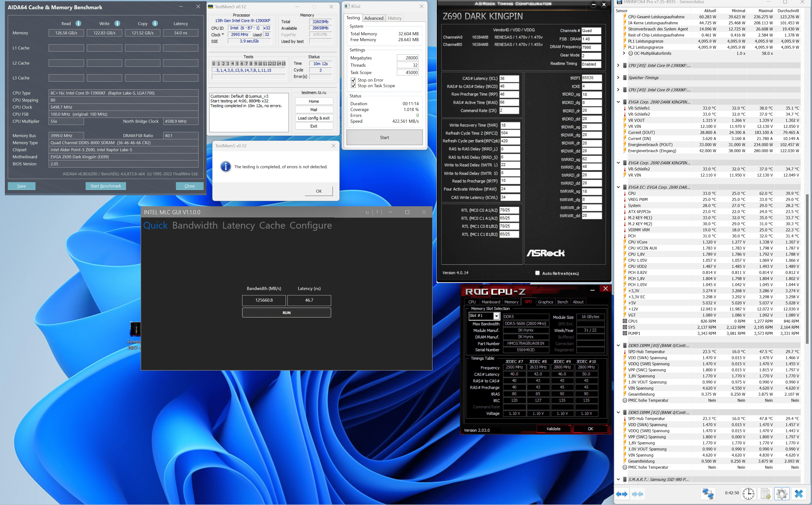The image size is (812, 505).
Task: Close the ASRock Timing Configurator with its X
Action: pyautogui.click(x=604, y=5)
